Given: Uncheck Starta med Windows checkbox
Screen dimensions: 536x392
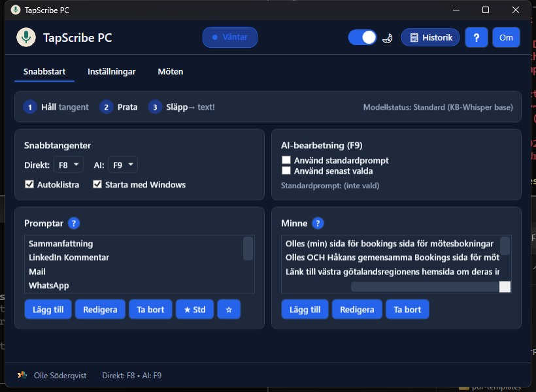Looking at the screenshot, I should (97, 184).
